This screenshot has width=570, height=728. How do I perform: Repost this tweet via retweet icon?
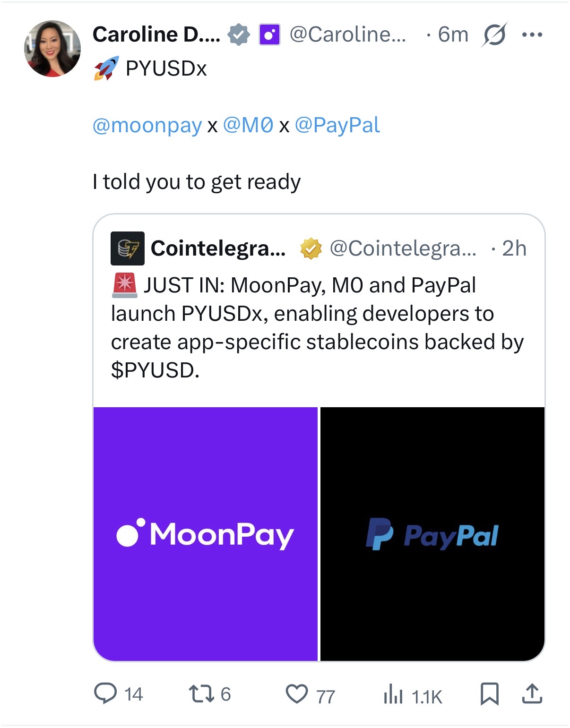[201, 694]
